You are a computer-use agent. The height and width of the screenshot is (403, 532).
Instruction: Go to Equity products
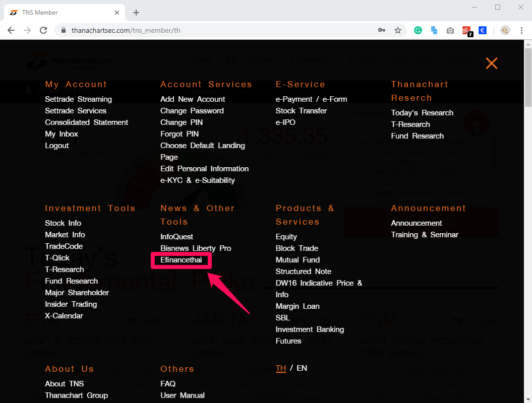tap(286, 237)
